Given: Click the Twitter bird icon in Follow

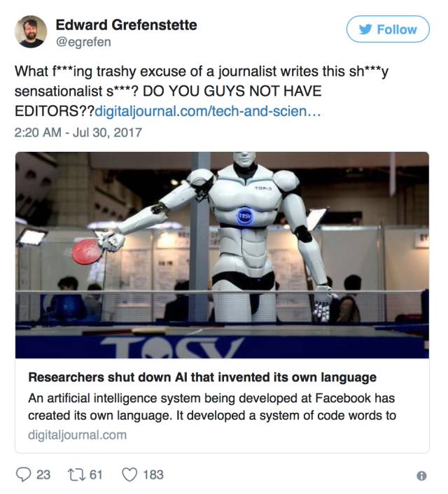Looking at the screenshot, I should coord(365,29).
